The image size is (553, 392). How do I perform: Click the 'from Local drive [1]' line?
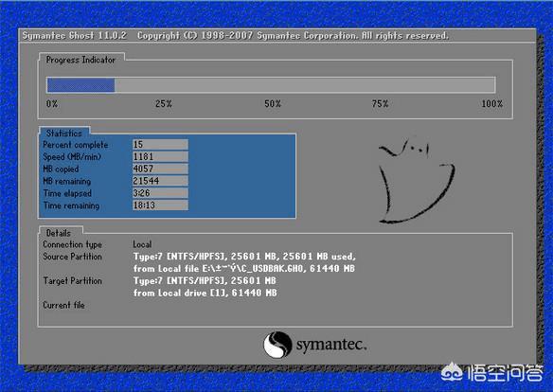(205, 293)
